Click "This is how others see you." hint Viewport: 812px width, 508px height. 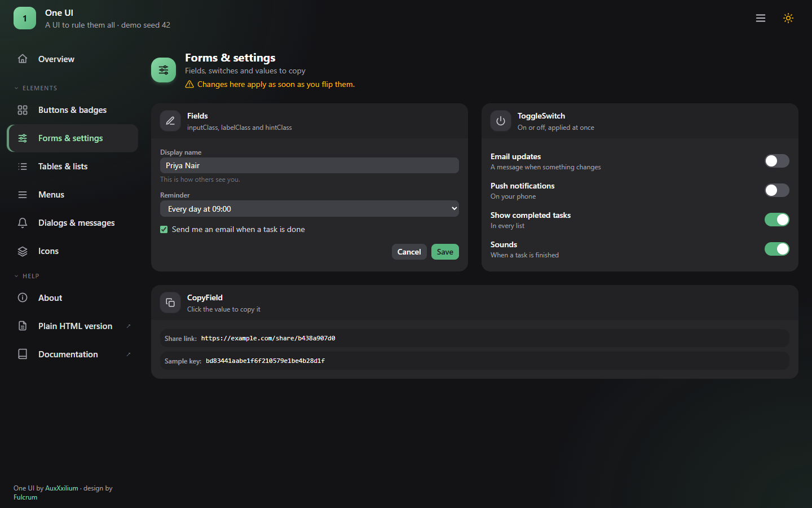(200, 179)
